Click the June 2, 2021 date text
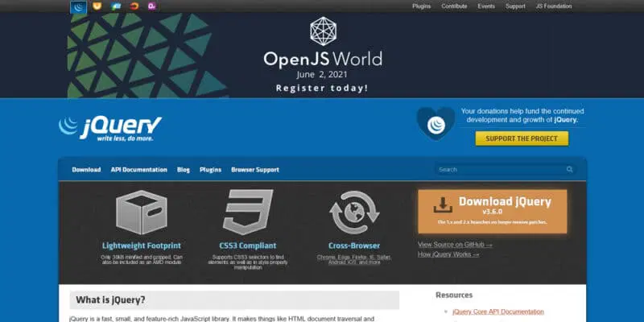 [321, 75]
